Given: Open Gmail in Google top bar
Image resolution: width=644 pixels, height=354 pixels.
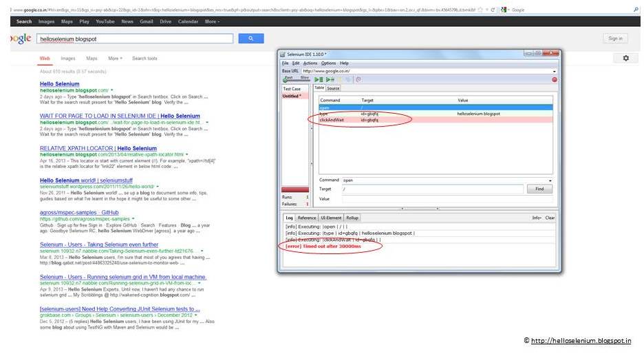Looking at the screenshot, I should pos(147,21).
